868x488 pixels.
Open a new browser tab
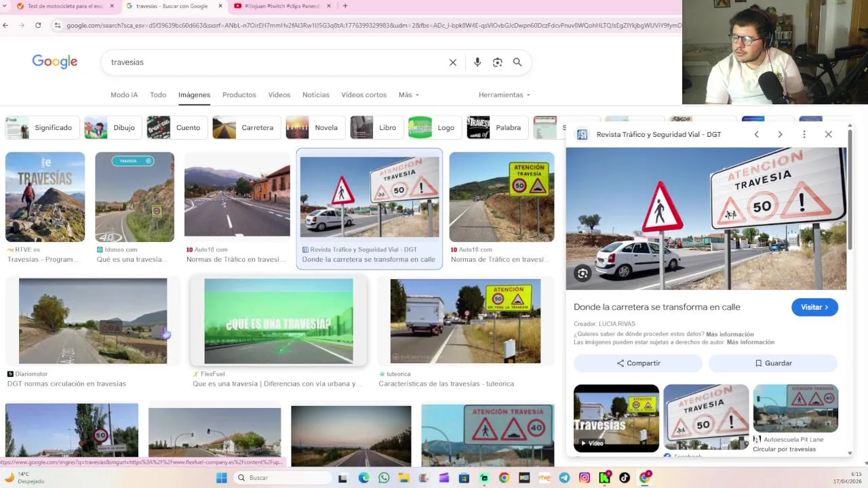click(345, 6)
